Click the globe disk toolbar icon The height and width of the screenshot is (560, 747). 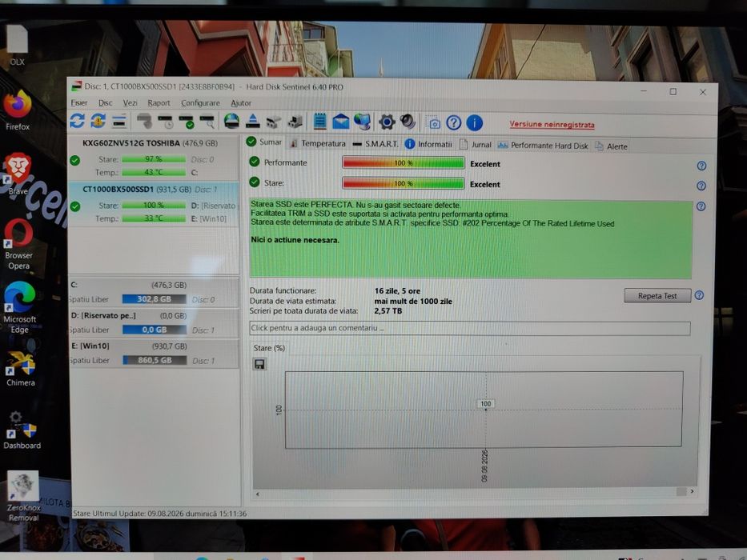click(231, 121)
